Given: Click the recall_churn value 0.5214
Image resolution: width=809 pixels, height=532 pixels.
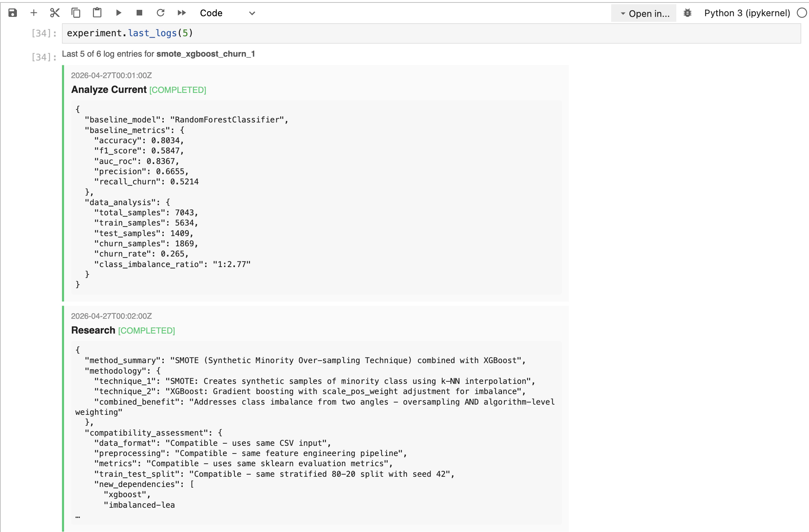Looking at the screenshot, I should pos(184,182).
